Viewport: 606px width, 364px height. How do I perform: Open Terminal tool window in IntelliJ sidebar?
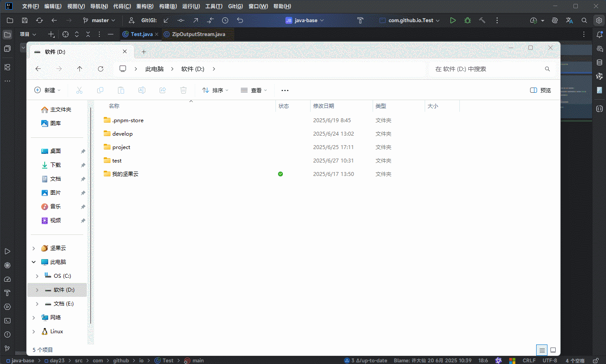[x=7, y=321]
